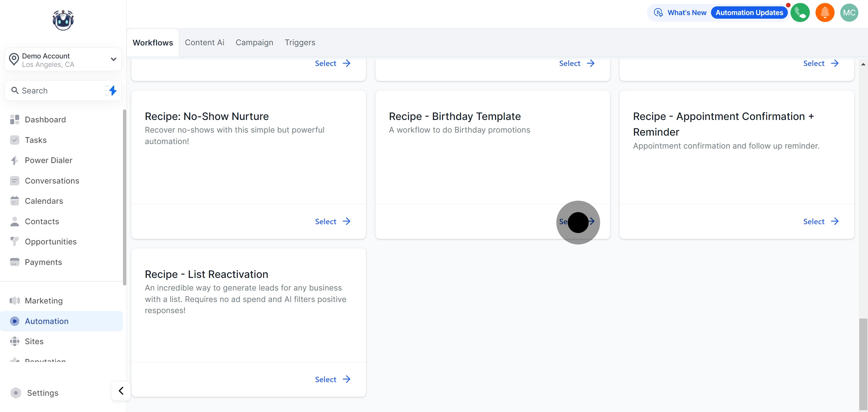Open Dashboard from the sidebar
This screenshot has width=868, height=412.
[x=45, y=120]
